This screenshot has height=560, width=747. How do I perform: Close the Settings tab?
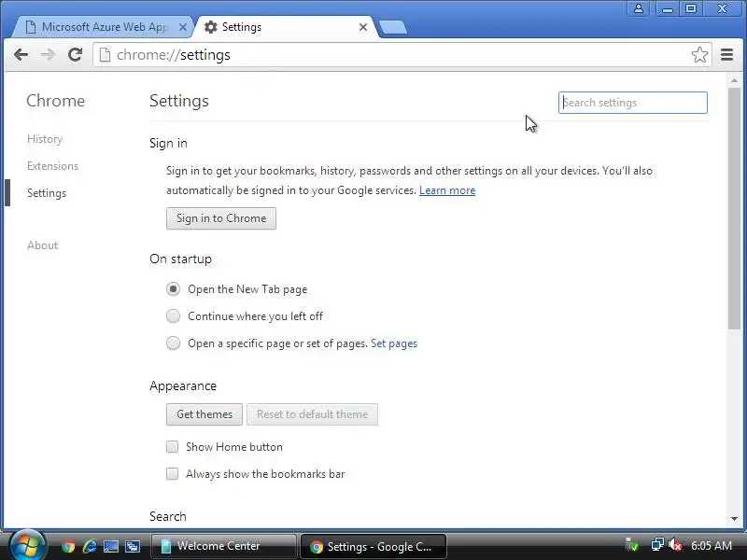pos(363,27)
